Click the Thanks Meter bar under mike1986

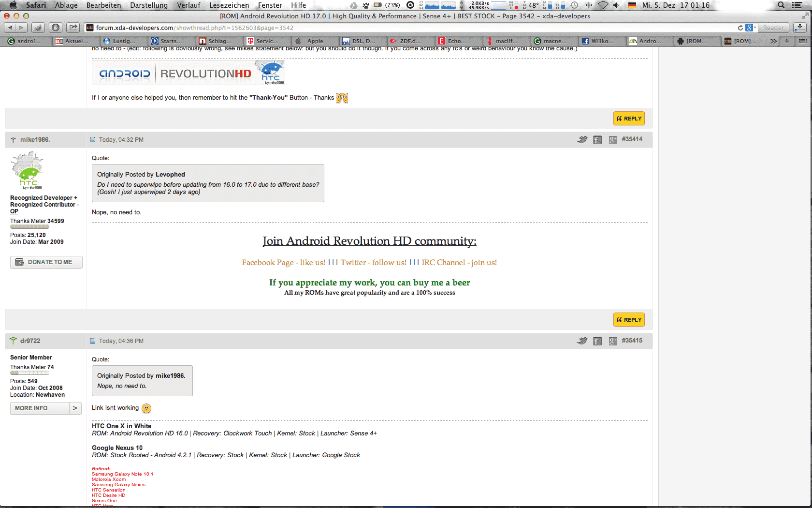click(29, 227)
